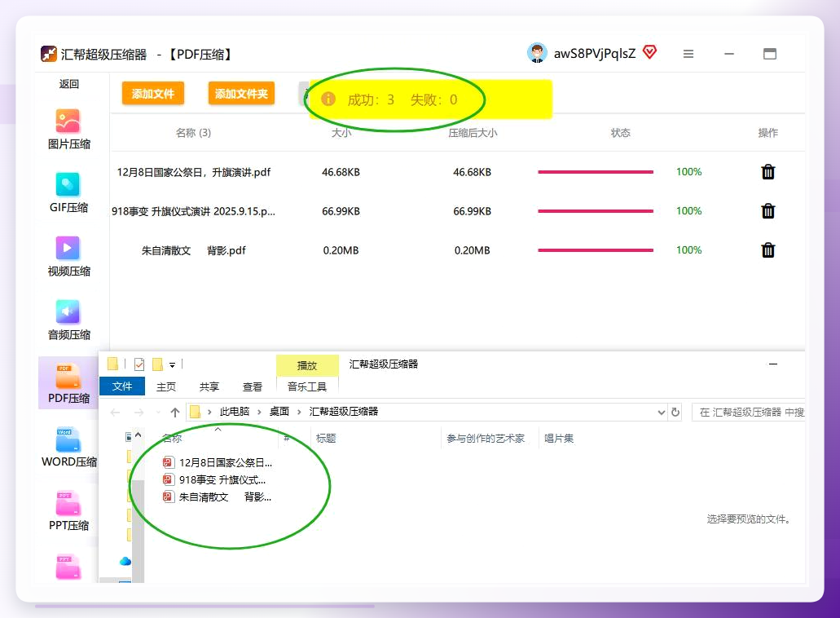Click 918事变 升旗仪式演讲 row name

pos(193,211)
